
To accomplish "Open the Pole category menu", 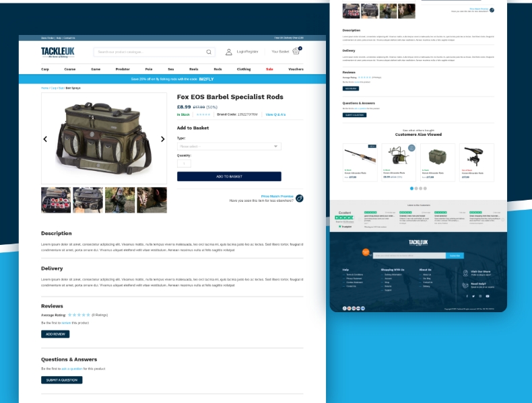I will [x=149, y=69].
